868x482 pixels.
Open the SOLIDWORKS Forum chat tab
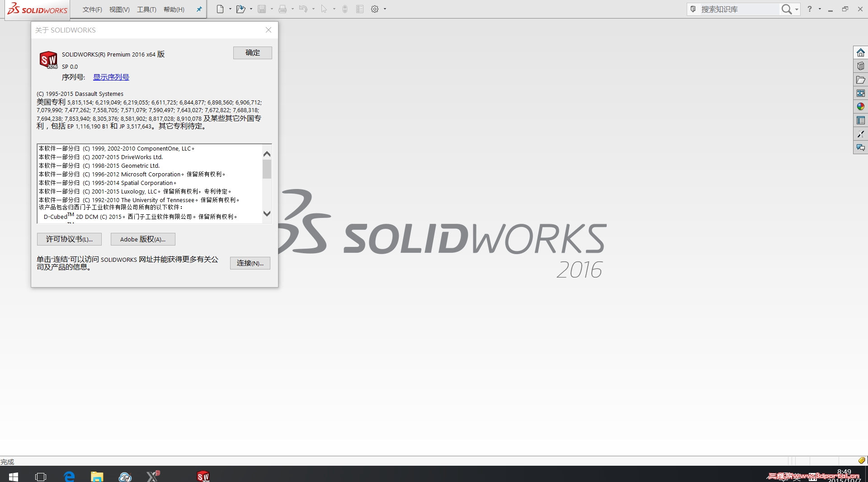click(x=861, y=147)
